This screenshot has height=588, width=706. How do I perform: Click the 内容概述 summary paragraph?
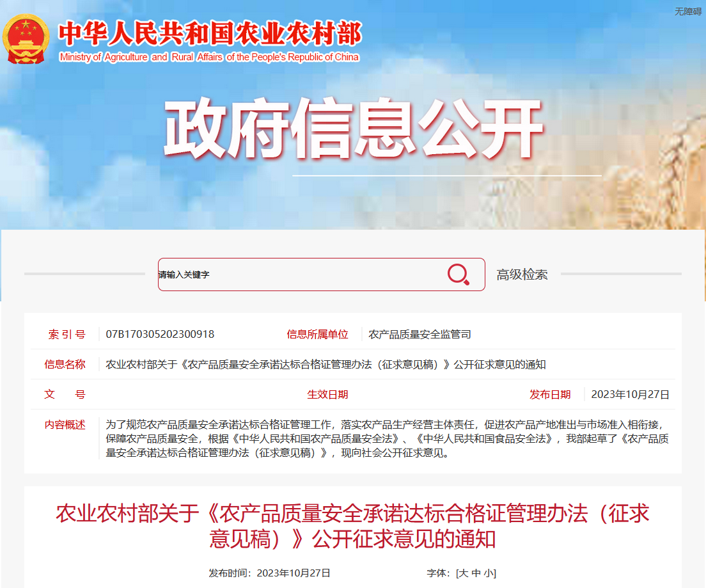(x=388, y=439)
